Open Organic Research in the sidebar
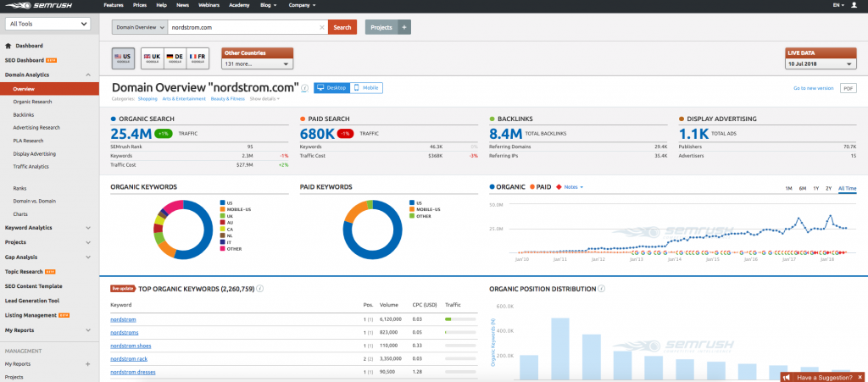The width and height of the screenshot is (868, 382). pyautogui.click(x=34, y=102)
